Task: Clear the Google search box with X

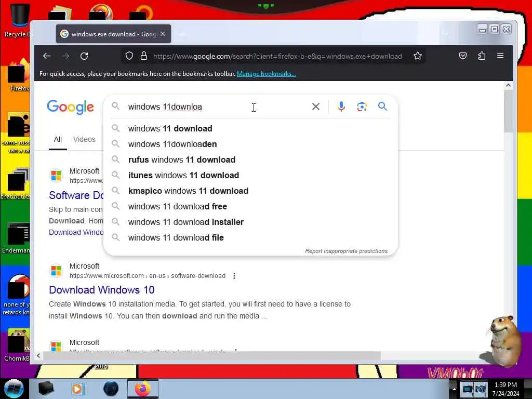Action: [x=315, y=107]
